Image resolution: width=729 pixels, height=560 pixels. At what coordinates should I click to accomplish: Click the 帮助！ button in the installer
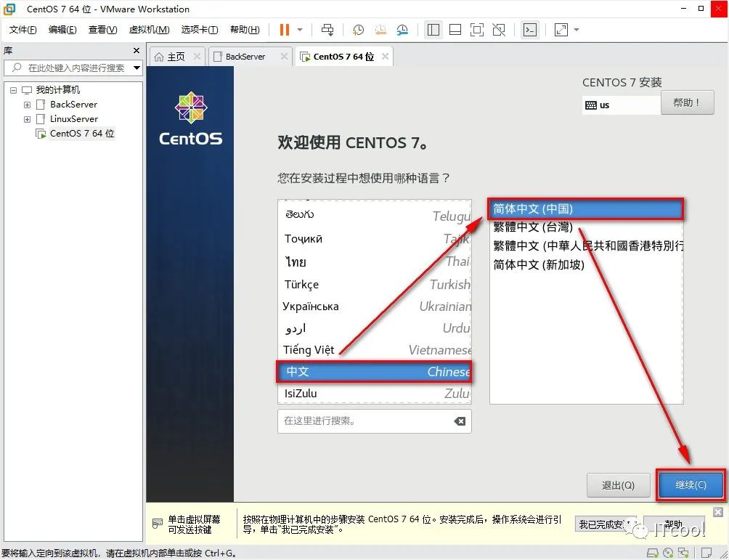687,102
